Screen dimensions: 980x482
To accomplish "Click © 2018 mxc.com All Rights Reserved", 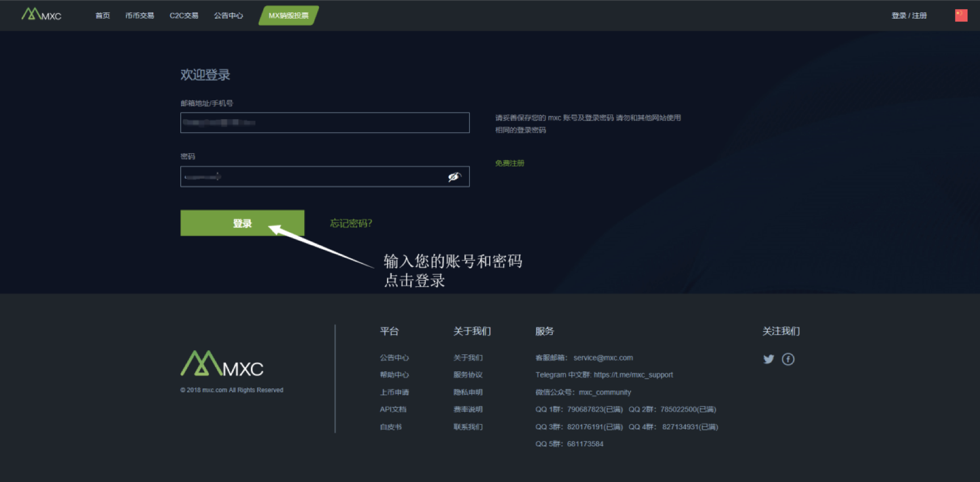I will pyautogui.click(x=232, y=390).
